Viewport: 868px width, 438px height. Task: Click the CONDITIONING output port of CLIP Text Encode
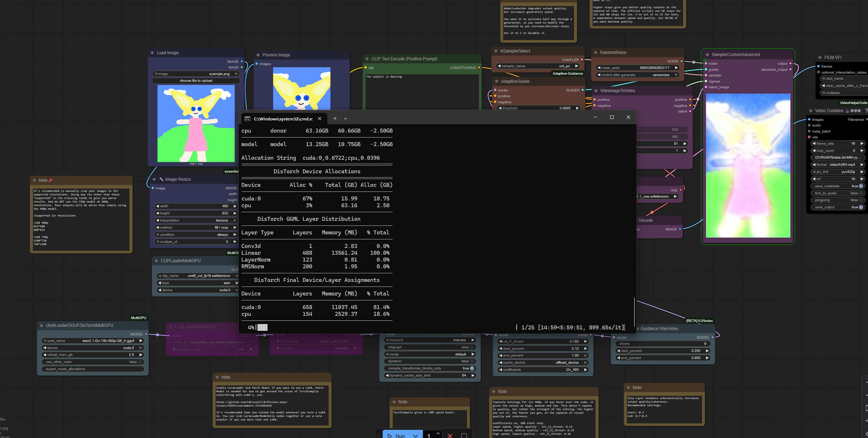(479, 68)
